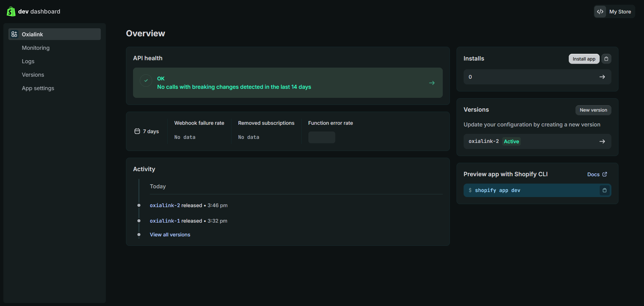The width and height of the screenshot is (644, 306).
Task: Copy the install link via clipboard icon
Action: [x=606, y=59]
